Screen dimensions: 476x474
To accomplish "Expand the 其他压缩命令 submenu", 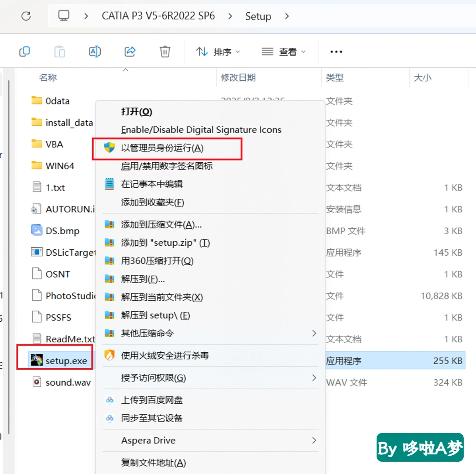I will pyautogui.click(x=210, y=333).
